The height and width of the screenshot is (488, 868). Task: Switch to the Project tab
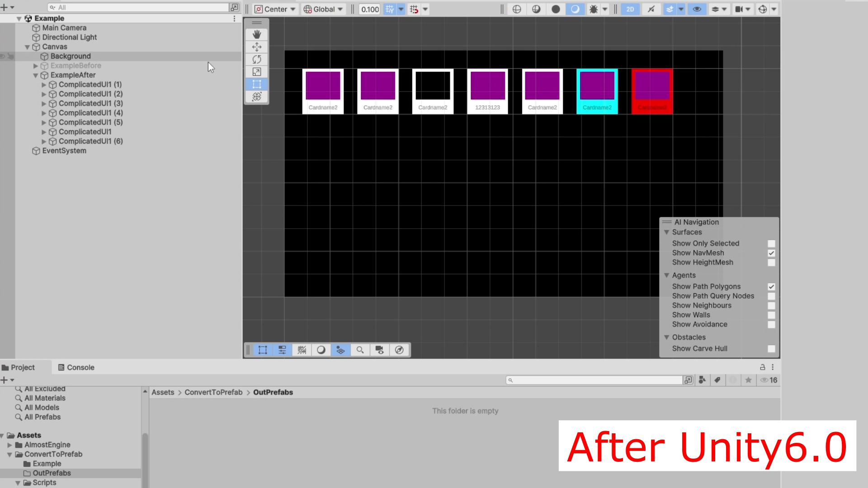(x=19, y=367)
